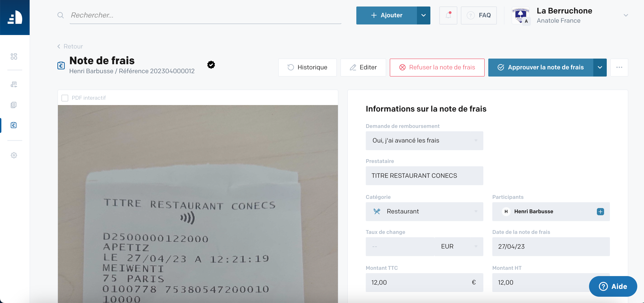
Task: Click the Taux de change field
Action: 400,246
